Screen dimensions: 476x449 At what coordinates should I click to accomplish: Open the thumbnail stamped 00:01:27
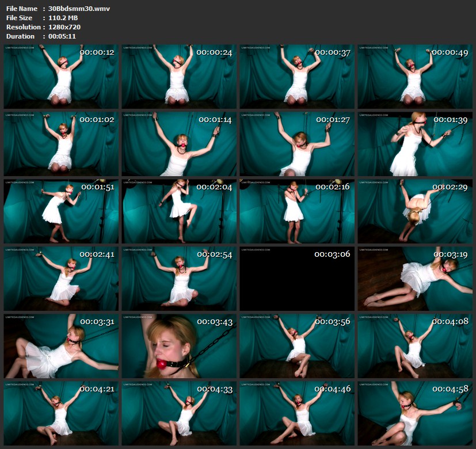297,144
